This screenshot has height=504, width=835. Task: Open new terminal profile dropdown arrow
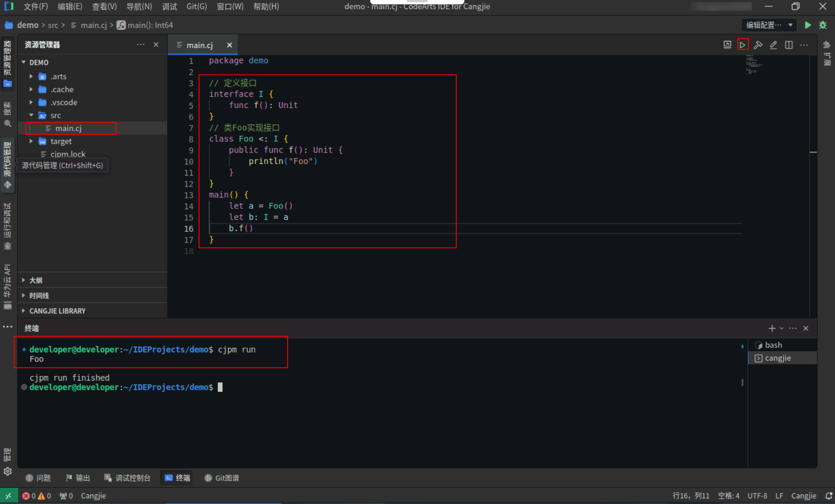(782, 328)
